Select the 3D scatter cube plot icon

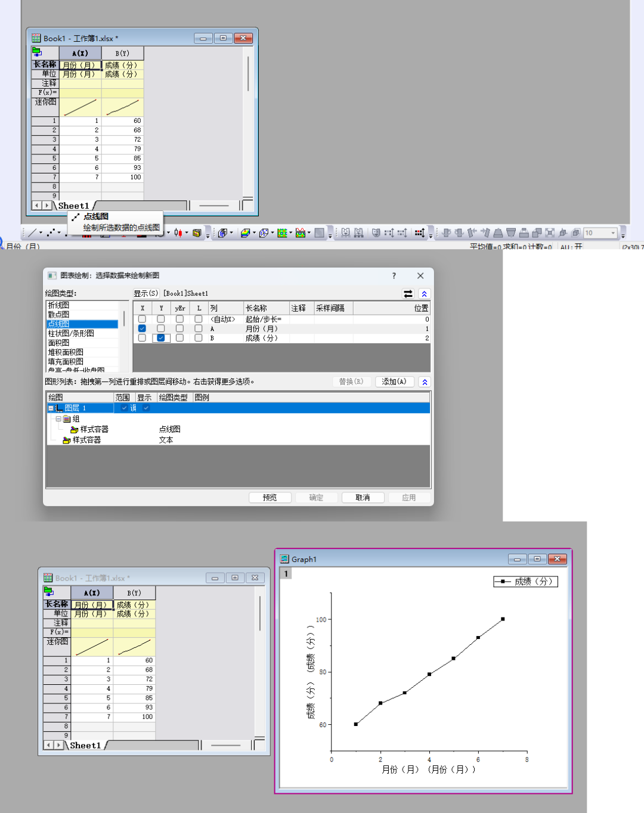[x=264, y=233]
